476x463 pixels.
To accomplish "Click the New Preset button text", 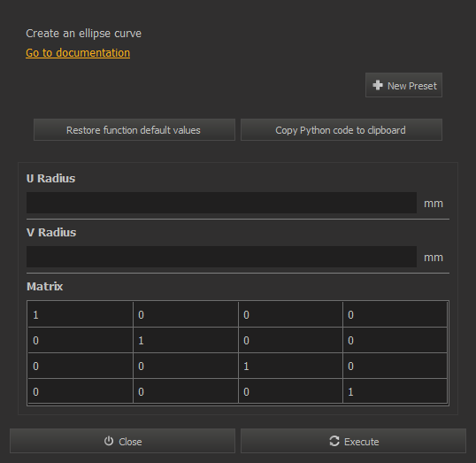I will tap(412, 86).
